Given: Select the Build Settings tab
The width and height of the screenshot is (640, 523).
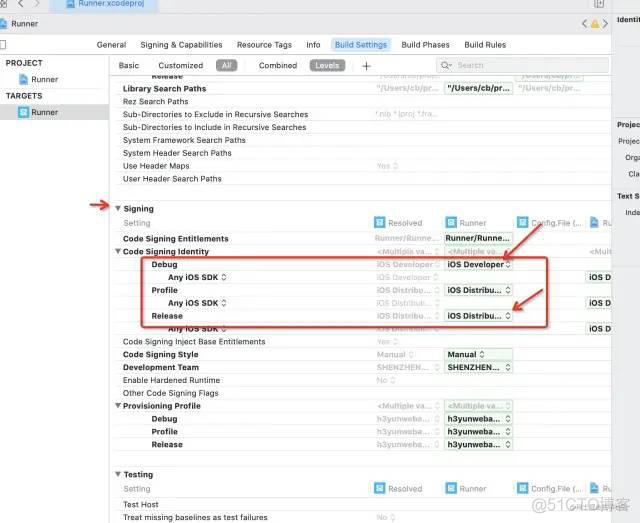Looking at the screenshot, I should click(x=361, y=45).
